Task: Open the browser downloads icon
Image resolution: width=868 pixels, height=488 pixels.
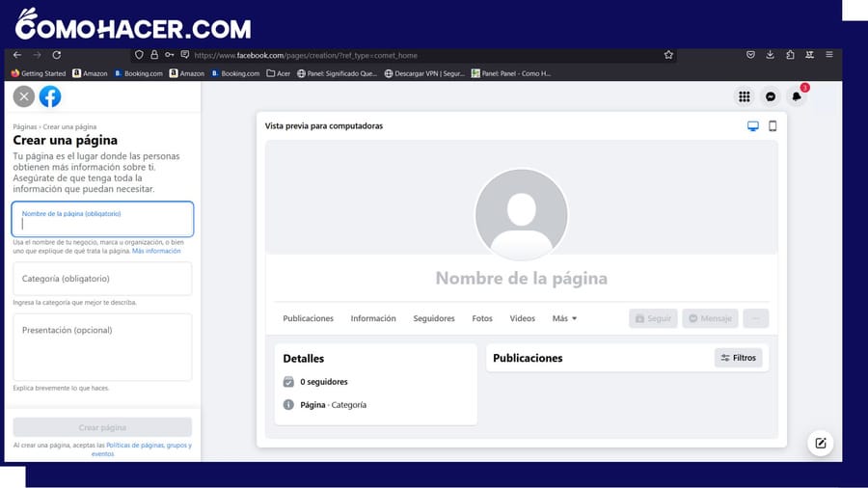Action: pyautogui.click(x=770, y=55)
